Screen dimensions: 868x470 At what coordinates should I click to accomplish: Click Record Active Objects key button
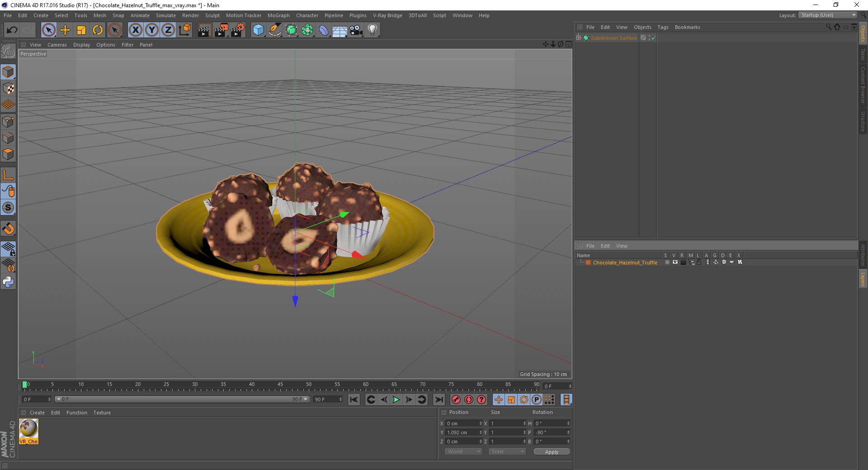[x=456, y=399]
